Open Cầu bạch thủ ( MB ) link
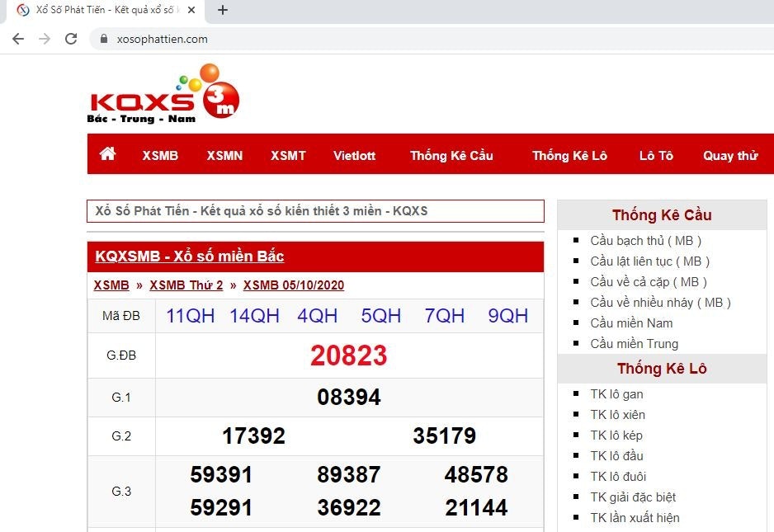The height and width of the screenshot is (532, 774). [645, 241]
